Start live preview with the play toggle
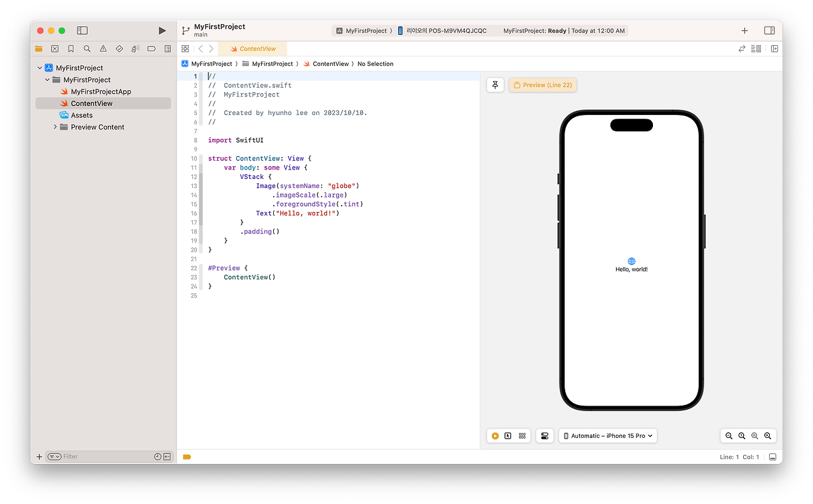Screen dimensions: 813x504 coord(495,435)
